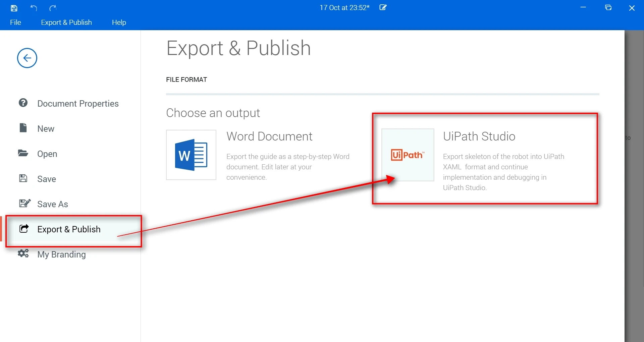The image size is (644, 342).
Task: Click the Word Document heading
Action: [x=269, y=136]
